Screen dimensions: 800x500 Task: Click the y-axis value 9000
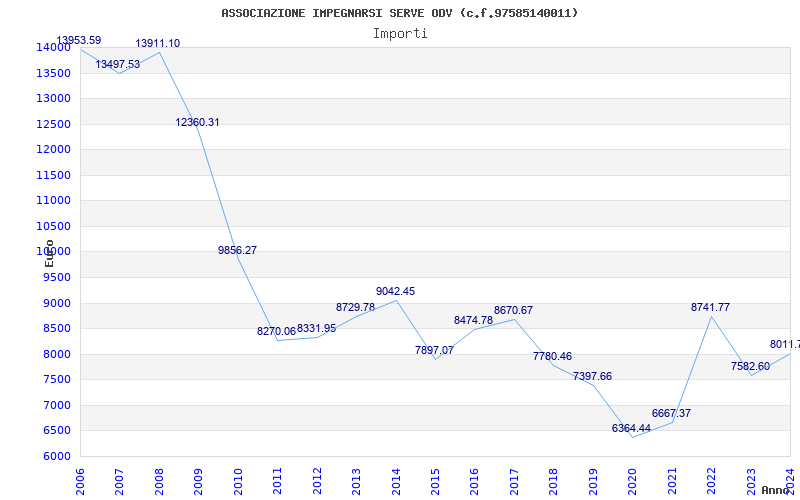[57, 303]
